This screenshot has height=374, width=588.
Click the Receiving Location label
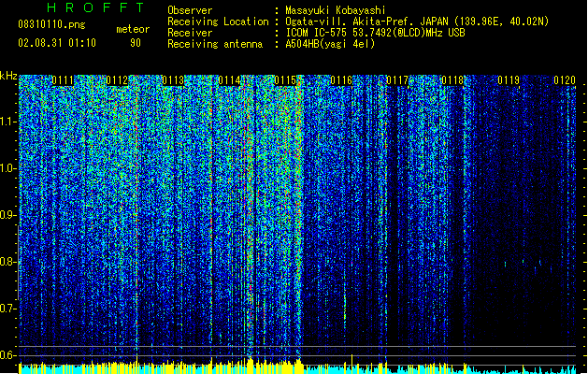pos(218,22)
